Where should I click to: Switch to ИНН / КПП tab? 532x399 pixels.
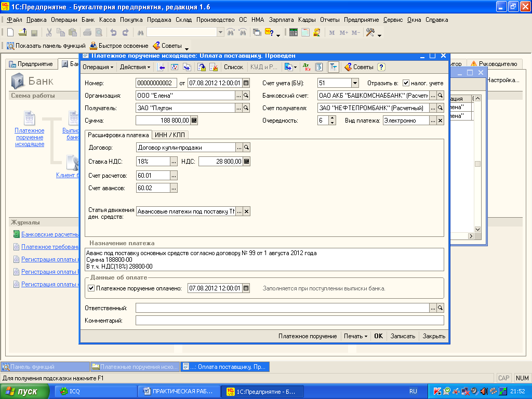(170, 135)
